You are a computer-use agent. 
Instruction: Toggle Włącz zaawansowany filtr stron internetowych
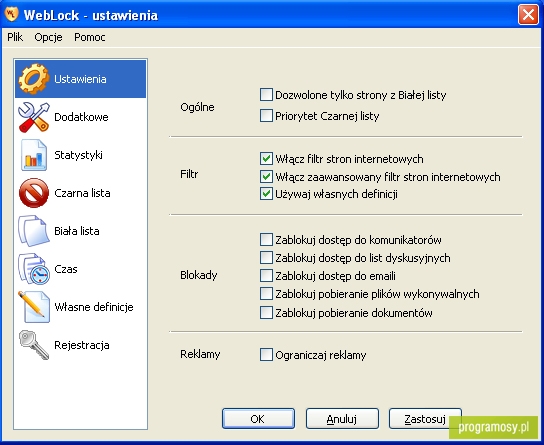[x=266, y=177]
